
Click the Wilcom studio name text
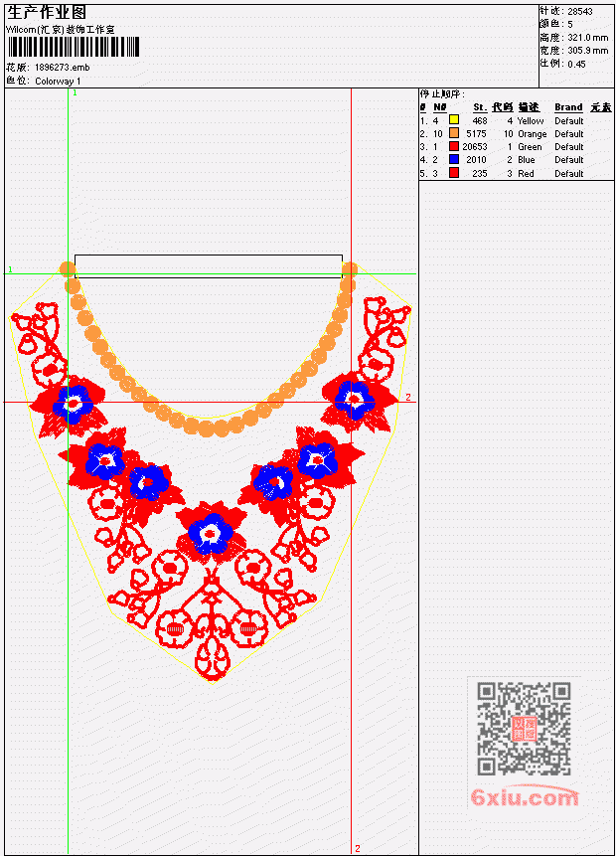click(x=60, y=30)
